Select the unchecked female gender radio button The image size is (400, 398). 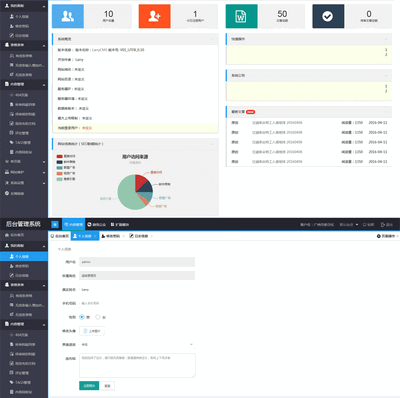(x=98, y=317)
